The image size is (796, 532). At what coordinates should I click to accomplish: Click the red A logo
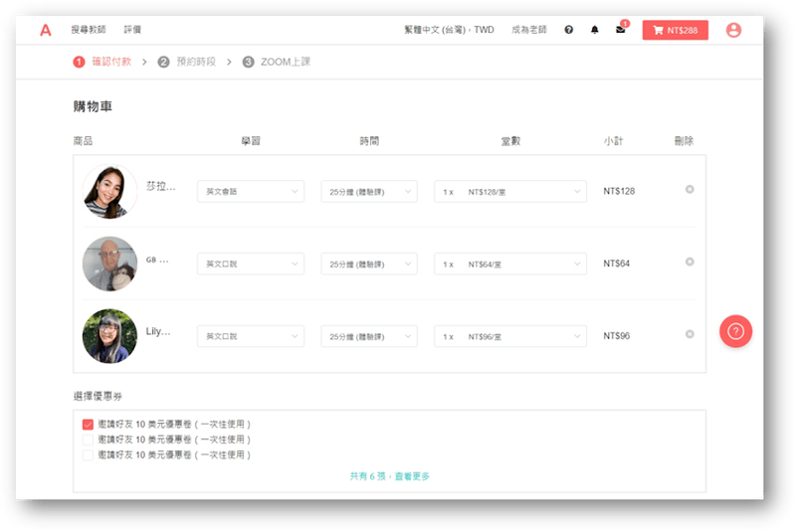(x=46, y=30)
